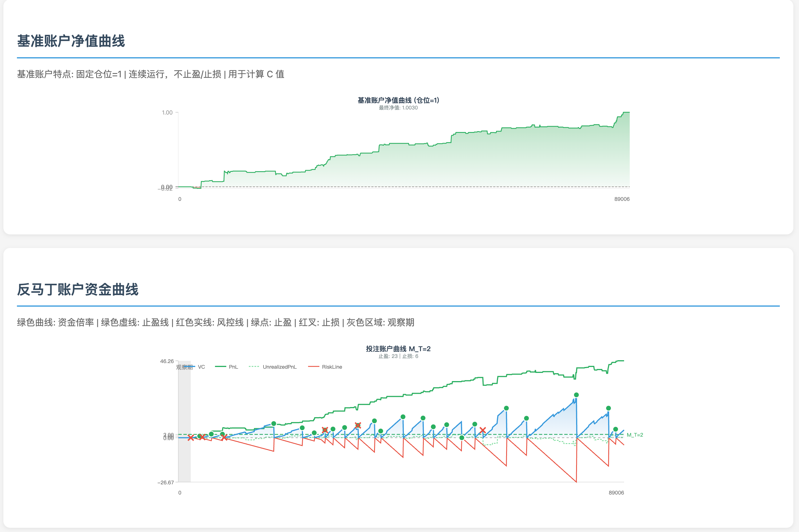
Task: Click the 投注账户曲线 M_T=2 chart title
Action: coord(398,349)
